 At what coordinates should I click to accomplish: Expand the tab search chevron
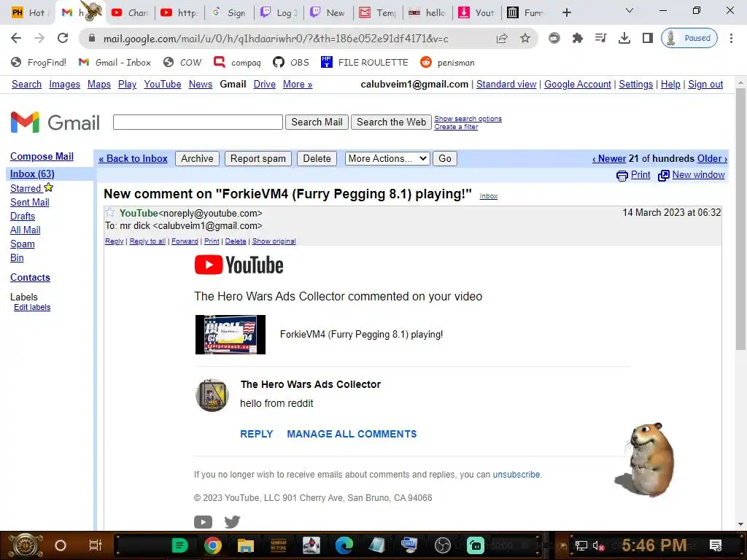coord(630,10)
